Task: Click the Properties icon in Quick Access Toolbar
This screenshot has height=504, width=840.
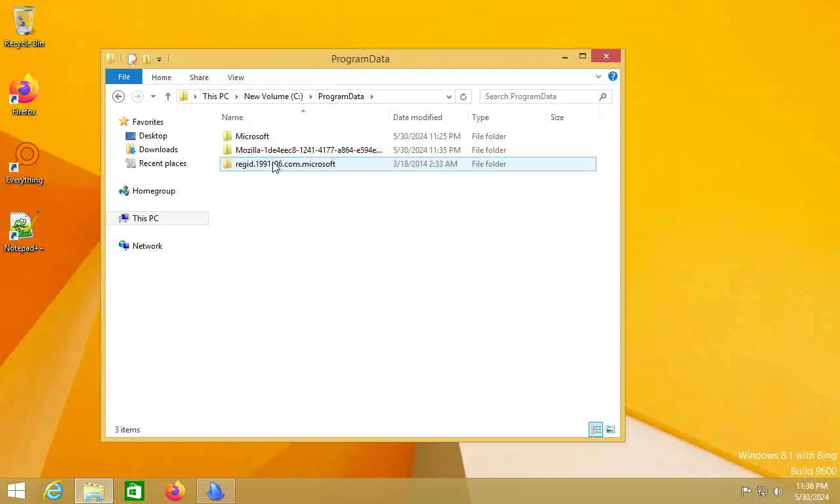Action: 133,59
